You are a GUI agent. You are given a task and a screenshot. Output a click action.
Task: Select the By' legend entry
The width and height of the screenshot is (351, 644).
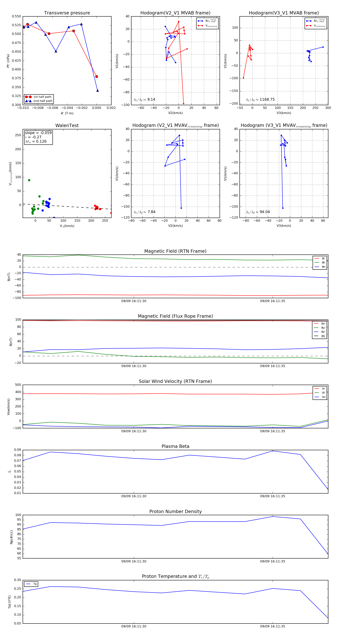[320, 328]
